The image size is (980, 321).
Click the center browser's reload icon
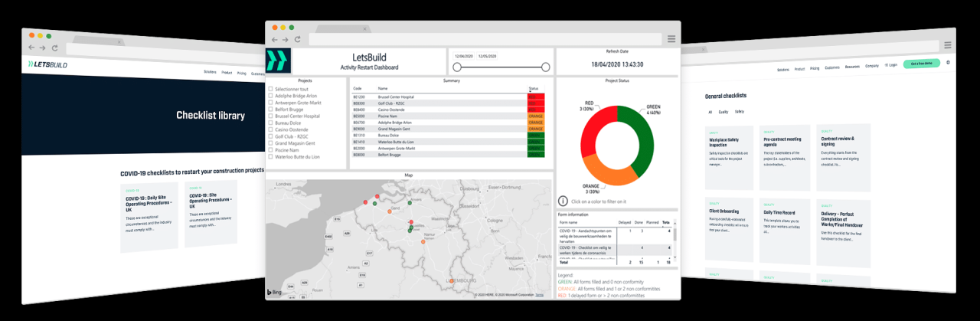pos(297,39)
